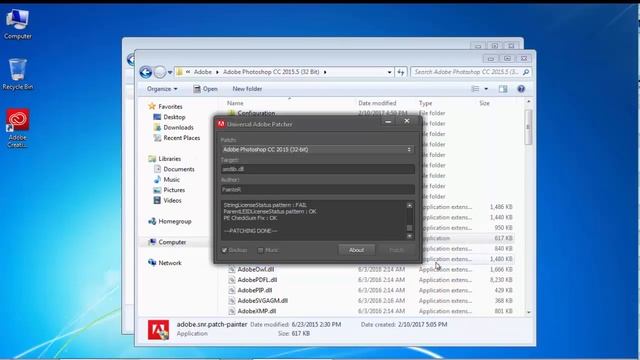Click the file list scrollbar thumb
The image size is (640, 360).
pyautogui.click(x=529, y=127)
